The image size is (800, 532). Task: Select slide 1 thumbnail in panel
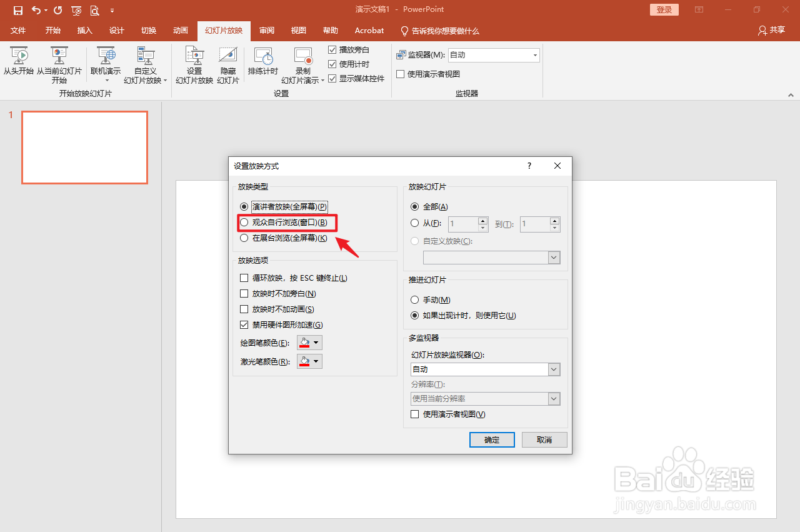84,148
